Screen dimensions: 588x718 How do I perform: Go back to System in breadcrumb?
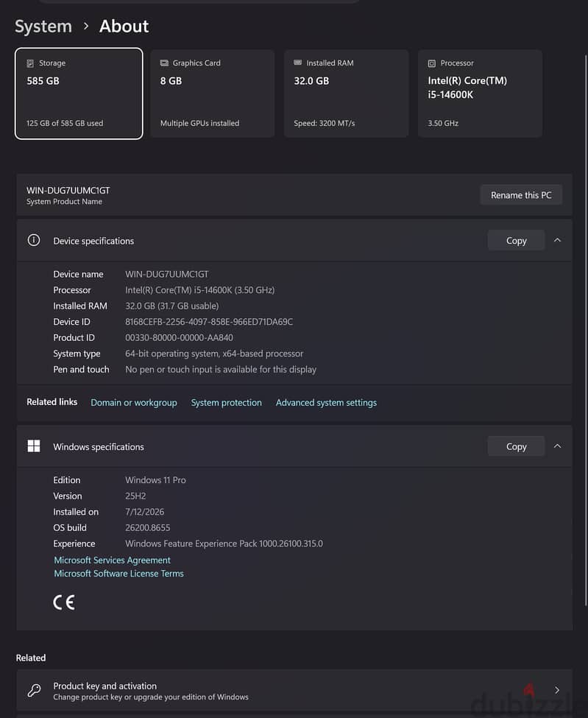[43, 27]
